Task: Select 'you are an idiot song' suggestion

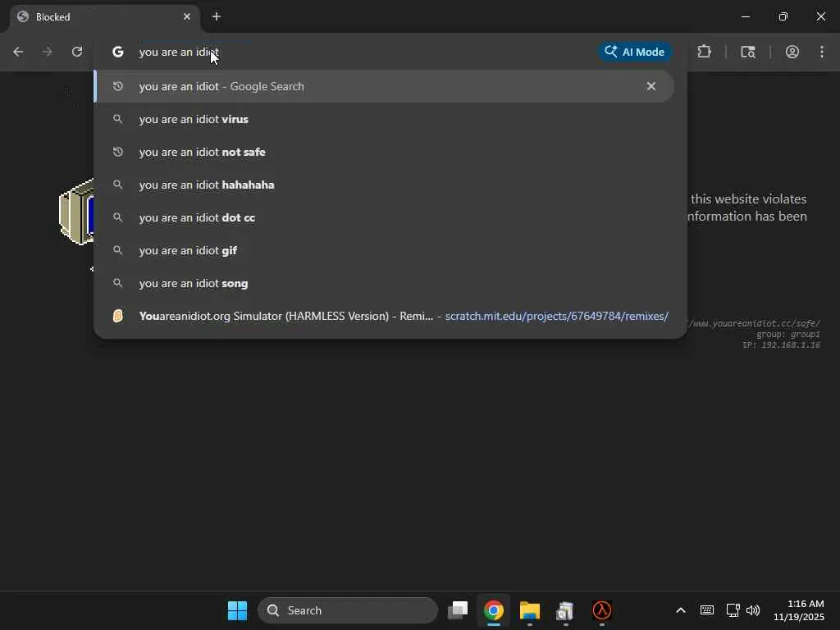Action: coord(384,283)
